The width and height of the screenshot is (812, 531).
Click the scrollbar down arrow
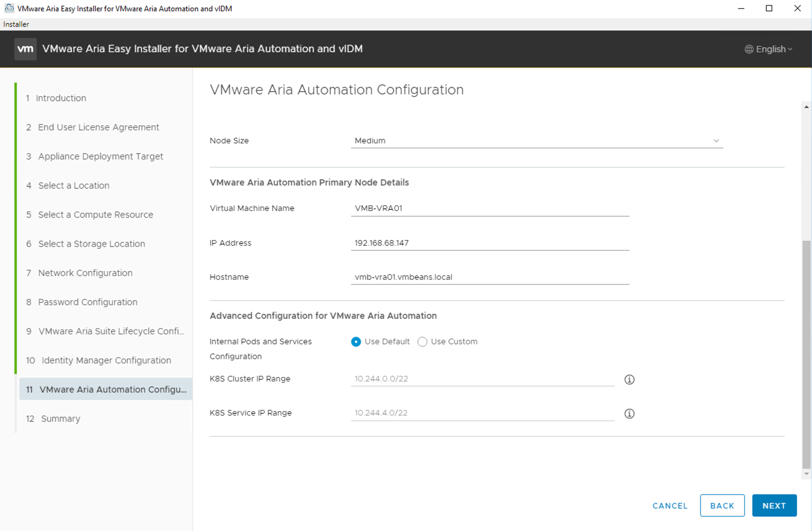pyautogui.click(x=806, y=474)
